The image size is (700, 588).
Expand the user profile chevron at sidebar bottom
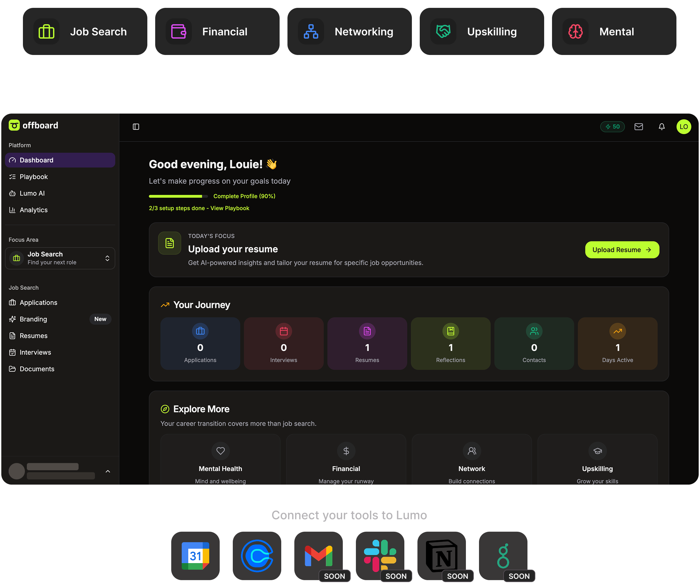(108, 471)
